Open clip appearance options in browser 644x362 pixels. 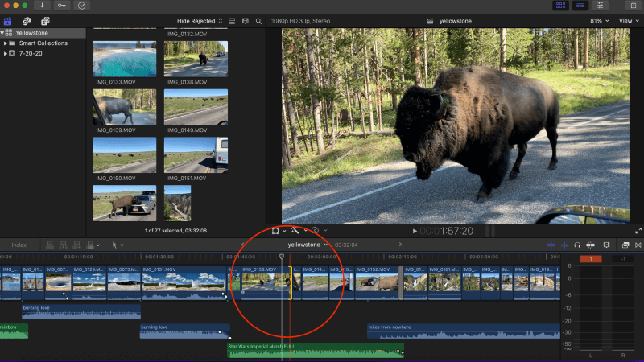(246, 21)
